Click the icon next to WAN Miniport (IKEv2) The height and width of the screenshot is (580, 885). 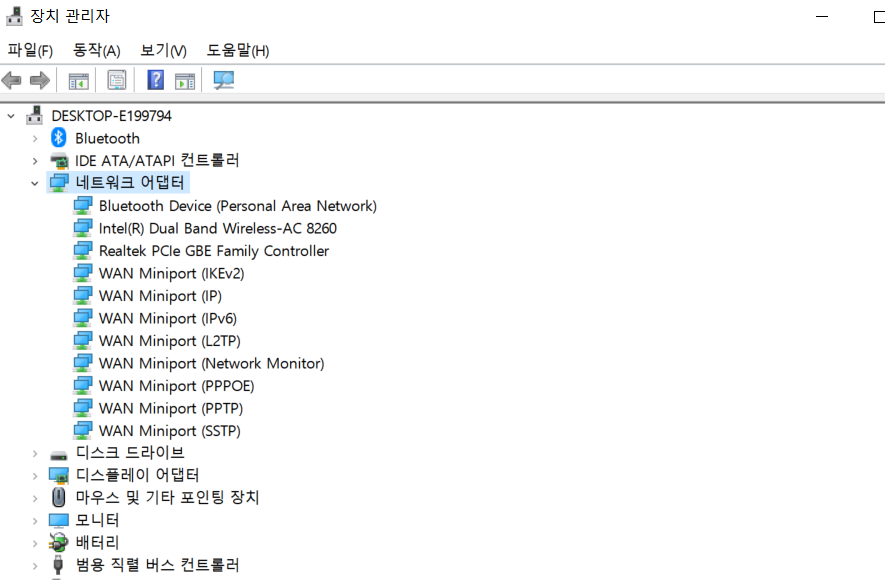point(83,273)
